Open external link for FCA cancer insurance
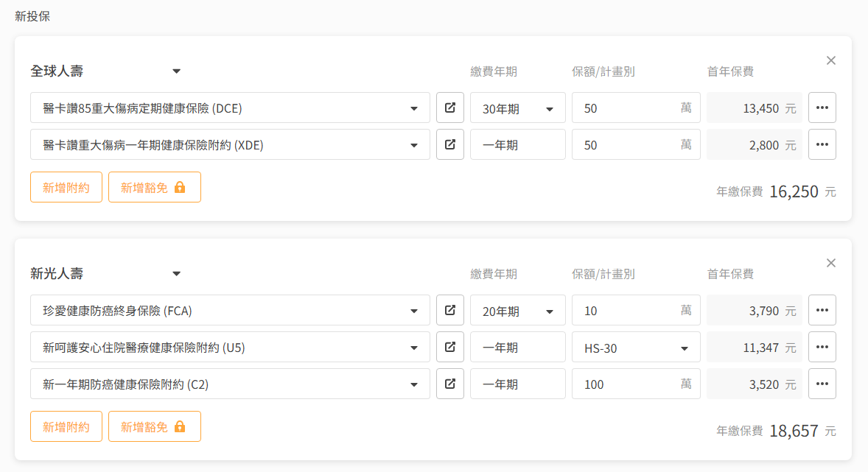 pyautogui.click(x=450, y=310)
